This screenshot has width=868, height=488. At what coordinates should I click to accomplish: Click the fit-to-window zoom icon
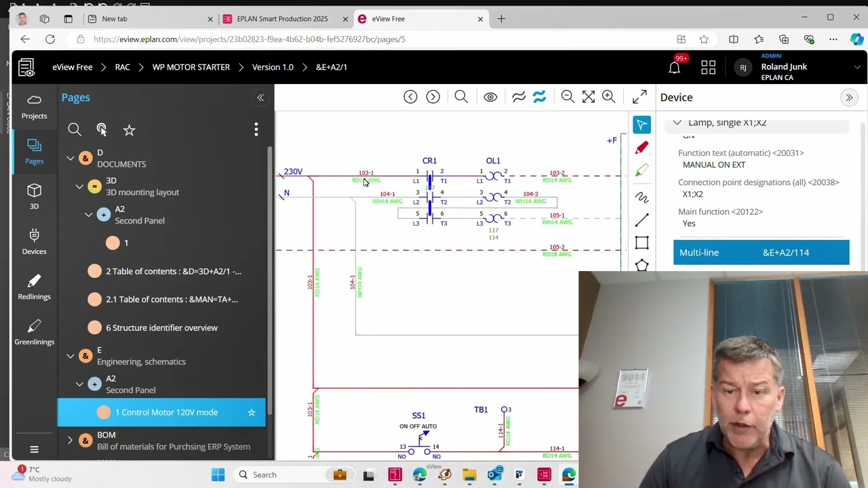pyautogui.click(x=589, y=97)
